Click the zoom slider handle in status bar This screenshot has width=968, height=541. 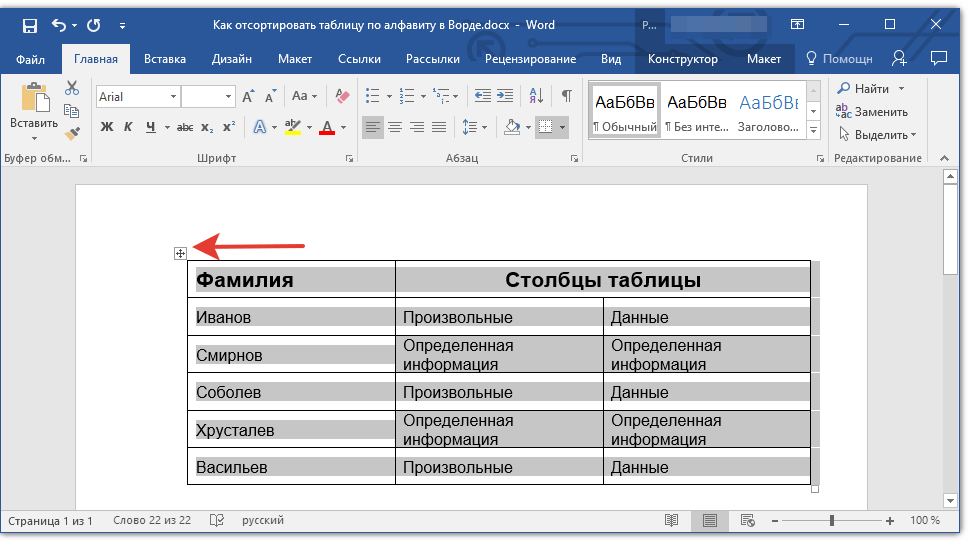(831, 521)
